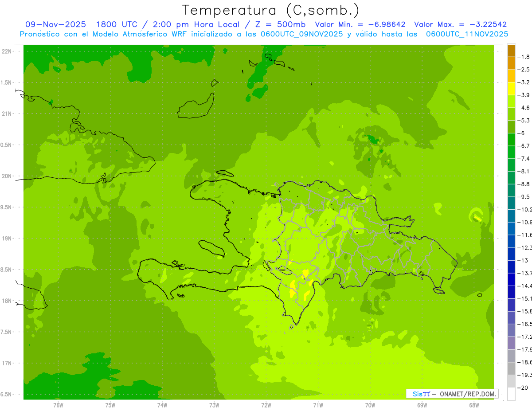The image size is (532, 411).
Task: Click the '71W' longitude label
Action: tap(318, 405)
